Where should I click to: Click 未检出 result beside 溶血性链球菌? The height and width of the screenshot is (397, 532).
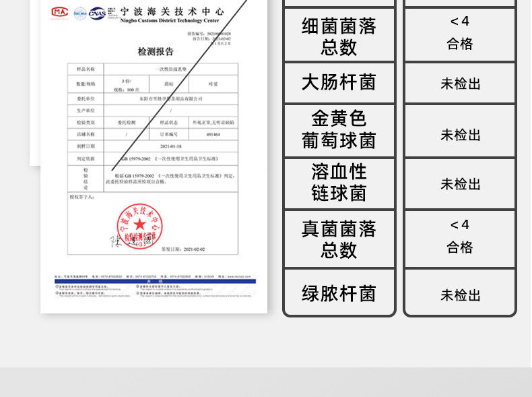[x=461, y=184]
